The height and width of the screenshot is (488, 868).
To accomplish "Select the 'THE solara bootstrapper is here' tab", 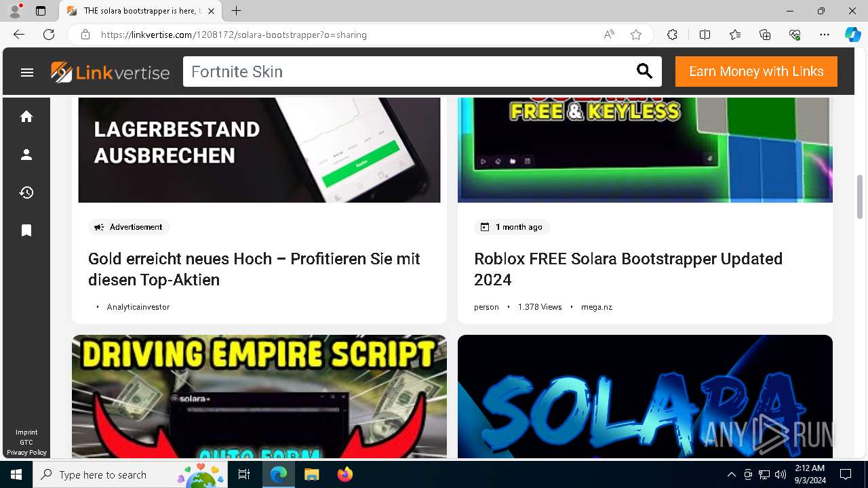I will click(x=140, y=11).
